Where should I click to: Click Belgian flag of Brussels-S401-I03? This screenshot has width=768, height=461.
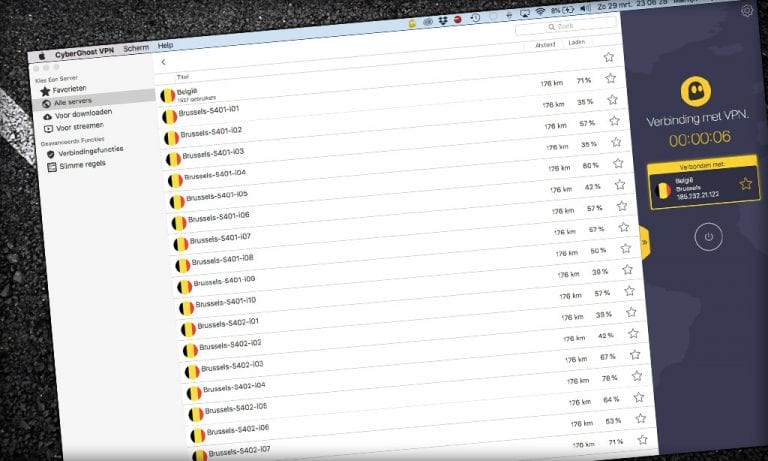click(x=173, y=159)
